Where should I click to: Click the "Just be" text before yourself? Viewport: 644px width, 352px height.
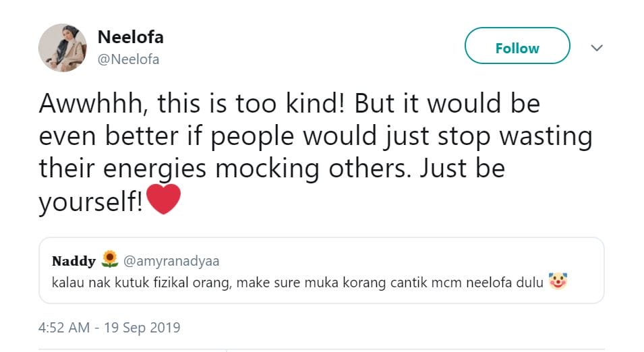(462, 168)
